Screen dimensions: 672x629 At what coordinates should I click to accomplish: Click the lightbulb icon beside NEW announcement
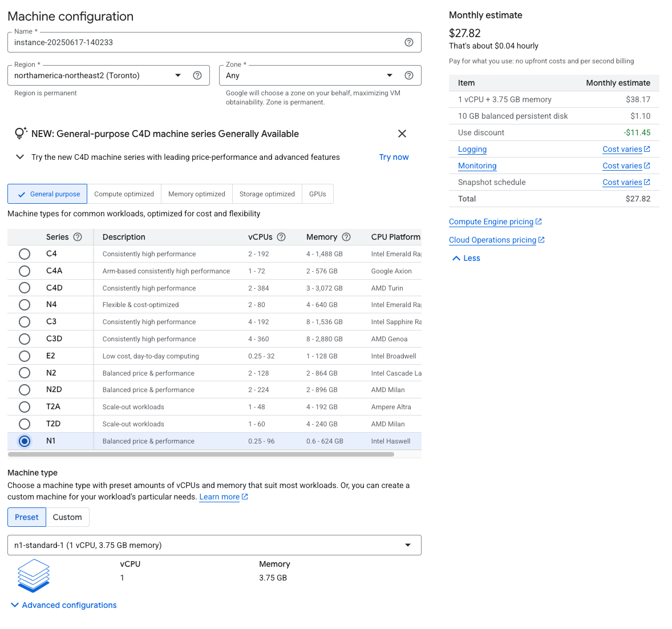21,134
